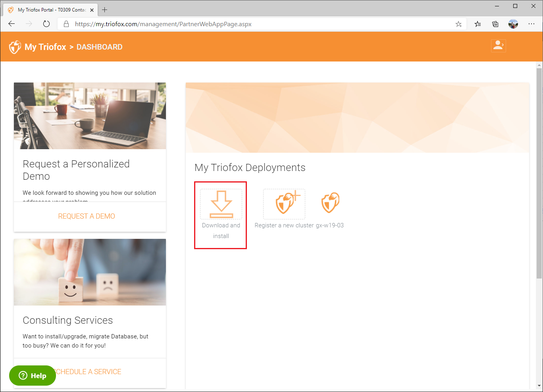Click the forward navigation arrow
The height and width of the screenshot is (392, 543).
[x=29, y=24]
